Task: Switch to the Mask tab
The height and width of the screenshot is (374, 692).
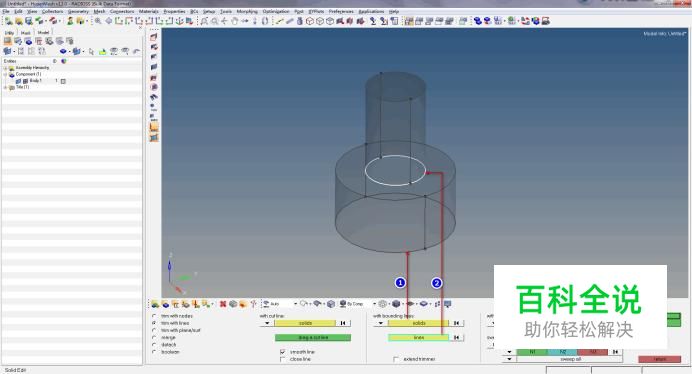Action: tap(26, 33)
